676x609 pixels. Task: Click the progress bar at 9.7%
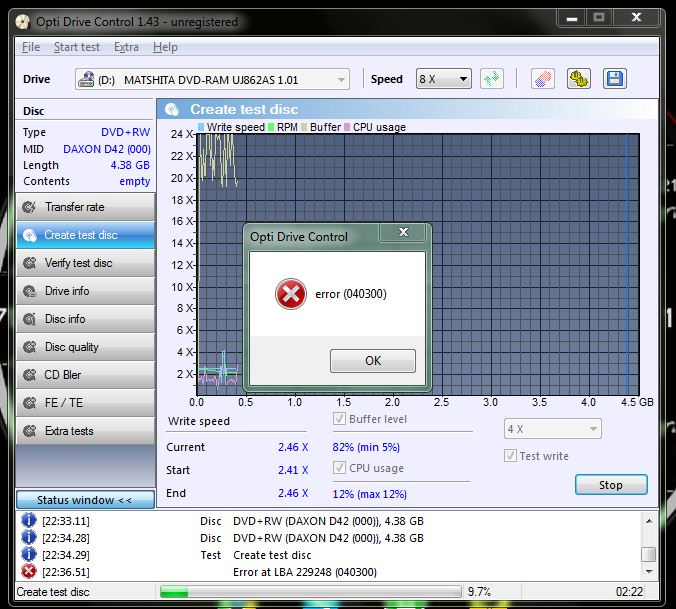pyautogui.click(x=310, y=592)
